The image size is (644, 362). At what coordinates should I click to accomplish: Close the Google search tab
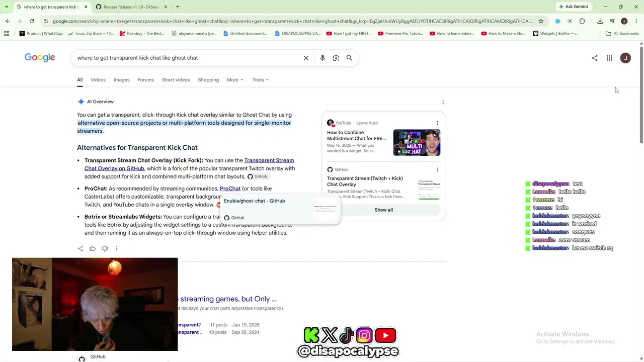(86, 7)
